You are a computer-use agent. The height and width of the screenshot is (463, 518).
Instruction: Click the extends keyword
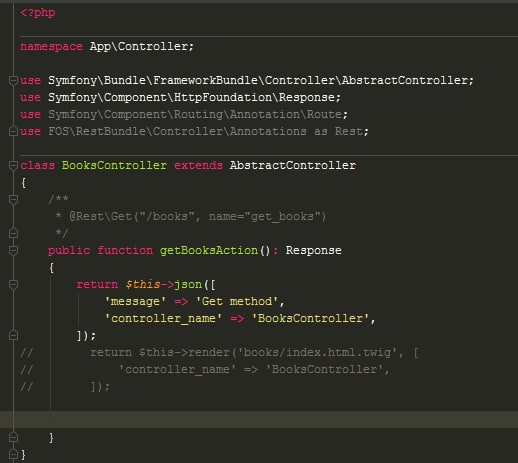[x=198, y=165]
